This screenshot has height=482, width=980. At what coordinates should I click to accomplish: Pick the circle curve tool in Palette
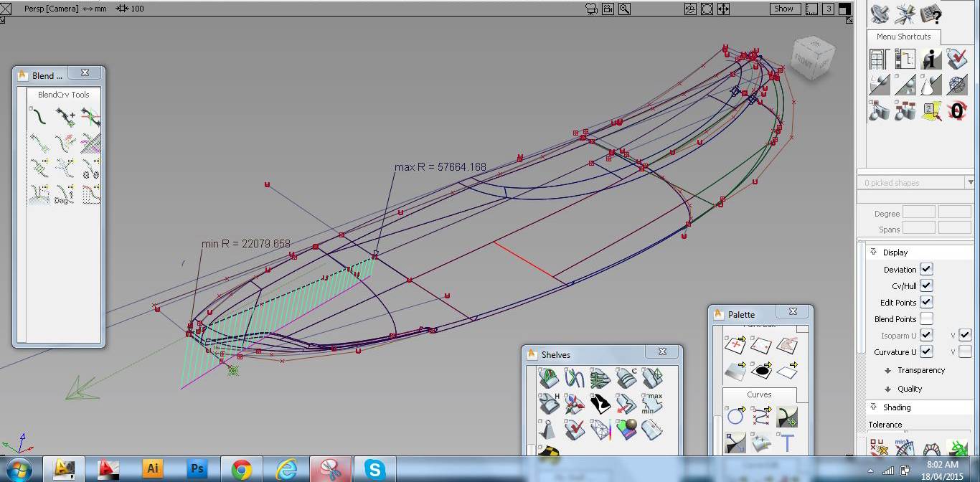point(735,416)
